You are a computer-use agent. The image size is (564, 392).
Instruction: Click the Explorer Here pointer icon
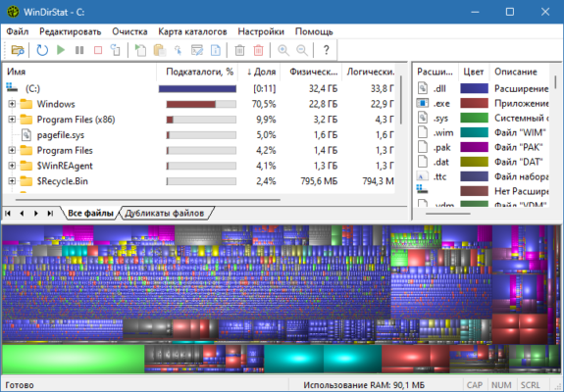tap(179, 50)
